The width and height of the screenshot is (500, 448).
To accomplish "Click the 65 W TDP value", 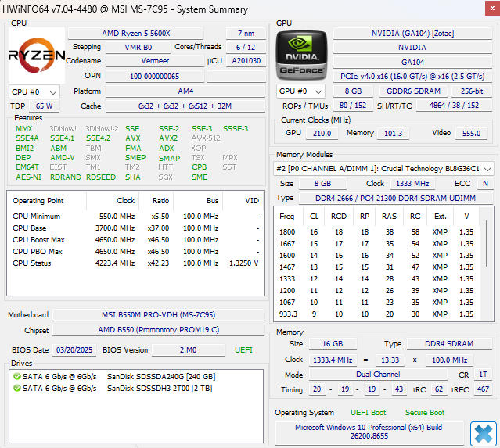I will pyautogui.click(x=44, y=106).
